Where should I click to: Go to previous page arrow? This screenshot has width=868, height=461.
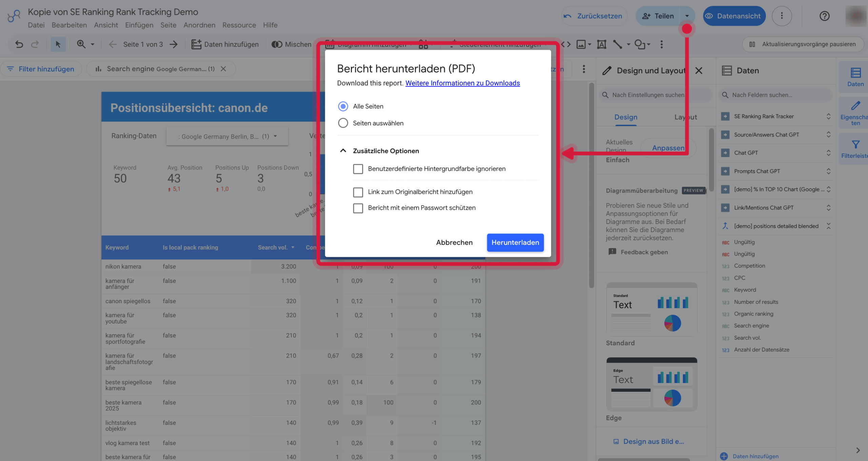(x=113, y=44)
